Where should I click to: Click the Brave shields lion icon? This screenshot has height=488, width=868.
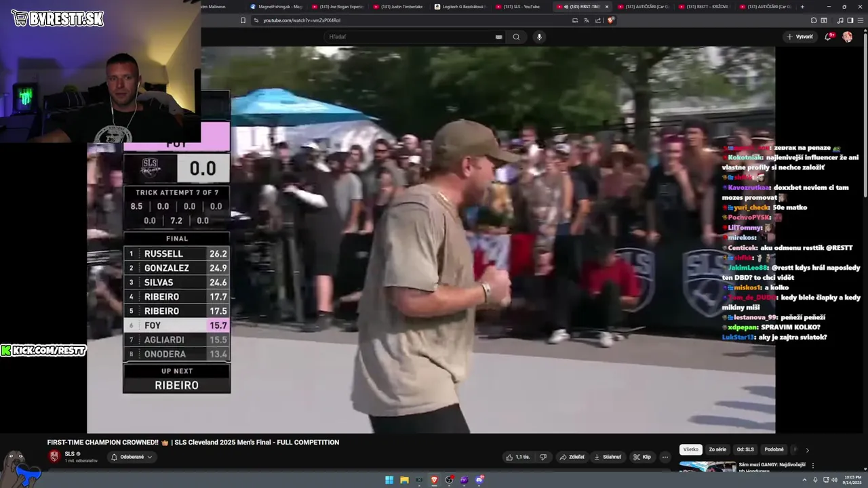tap(610, 20)
